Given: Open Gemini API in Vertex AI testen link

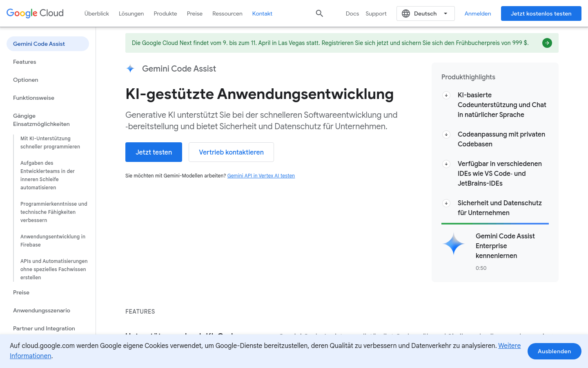Looking at the screenshot, I should (261, 176).
